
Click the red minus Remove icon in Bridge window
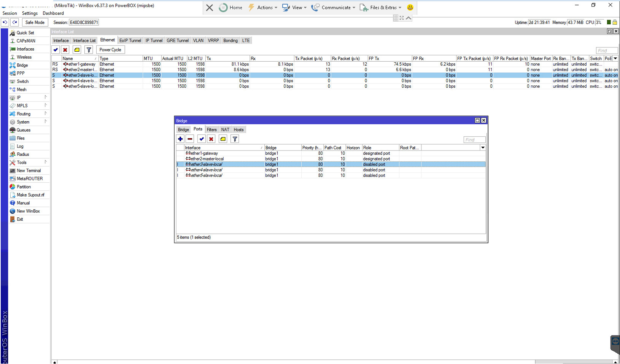[190, 139]
